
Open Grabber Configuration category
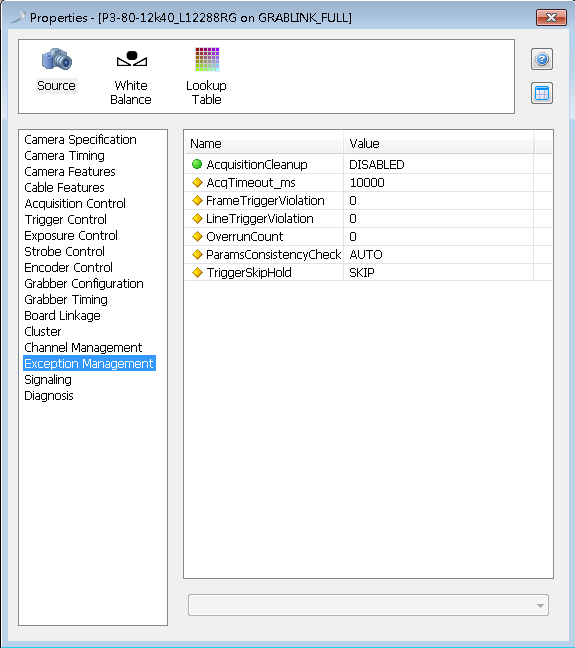click(x=84, y=284)
